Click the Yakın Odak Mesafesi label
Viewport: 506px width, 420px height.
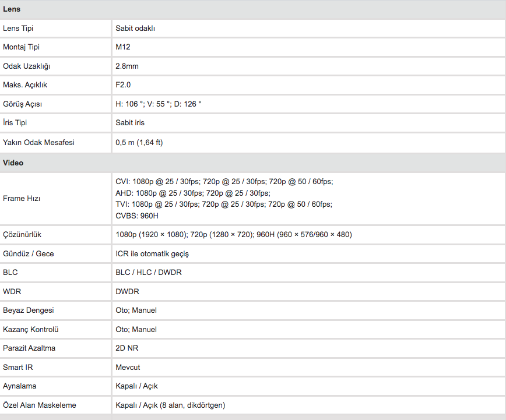38,143
